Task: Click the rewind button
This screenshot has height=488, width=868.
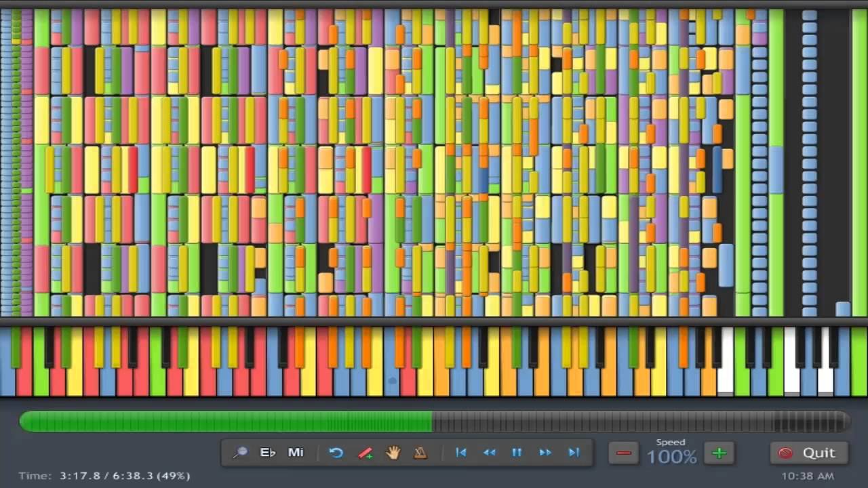Action: [489, 453]
